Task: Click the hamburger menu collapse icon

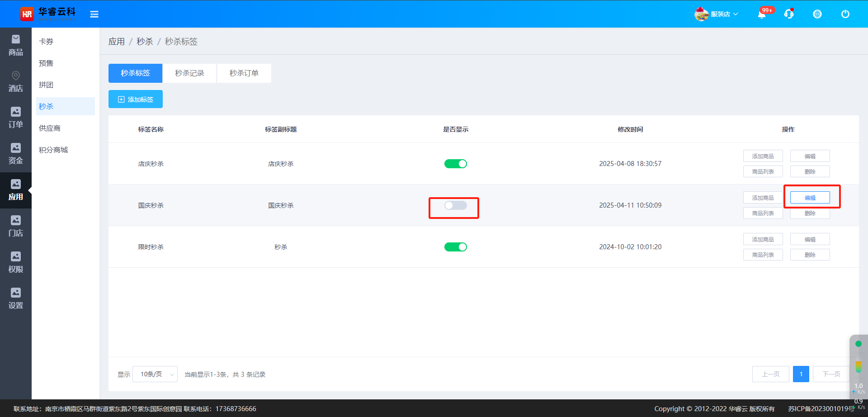Action: (x=94, y=14)
